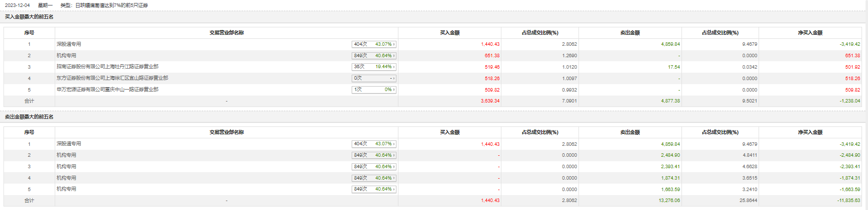Image resolution: width=868 pixels, height=210 pixels.
Task: Click the 2023-12-04 date label
Action: point(17,5)
